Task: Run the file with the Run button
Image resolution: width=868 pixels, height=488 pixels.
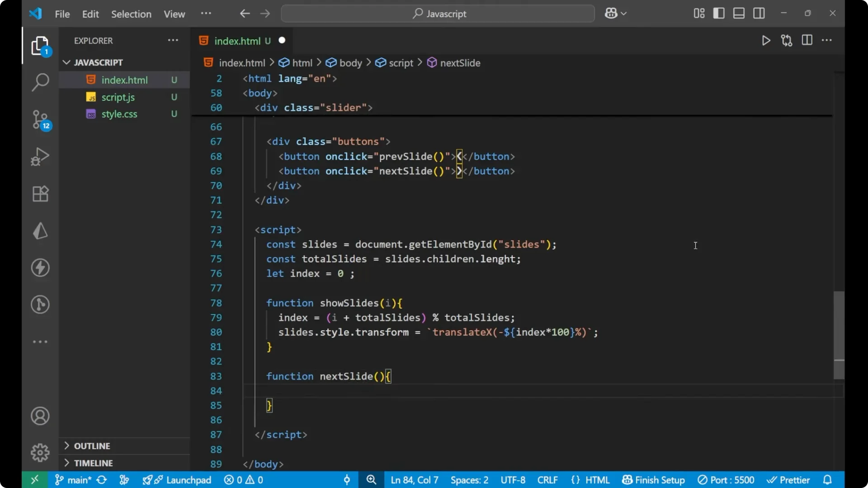Action: click(x=766, y=40)
